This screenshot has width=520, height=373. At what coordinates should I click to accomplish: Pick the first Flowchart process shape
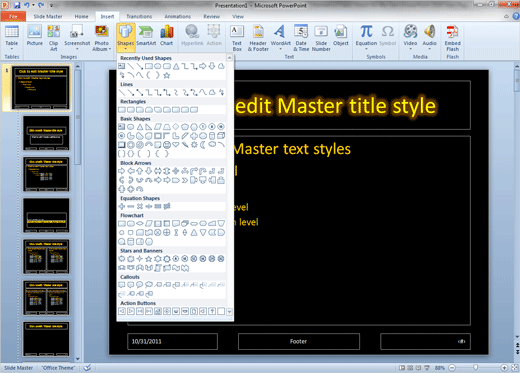(x=122, y=223)
